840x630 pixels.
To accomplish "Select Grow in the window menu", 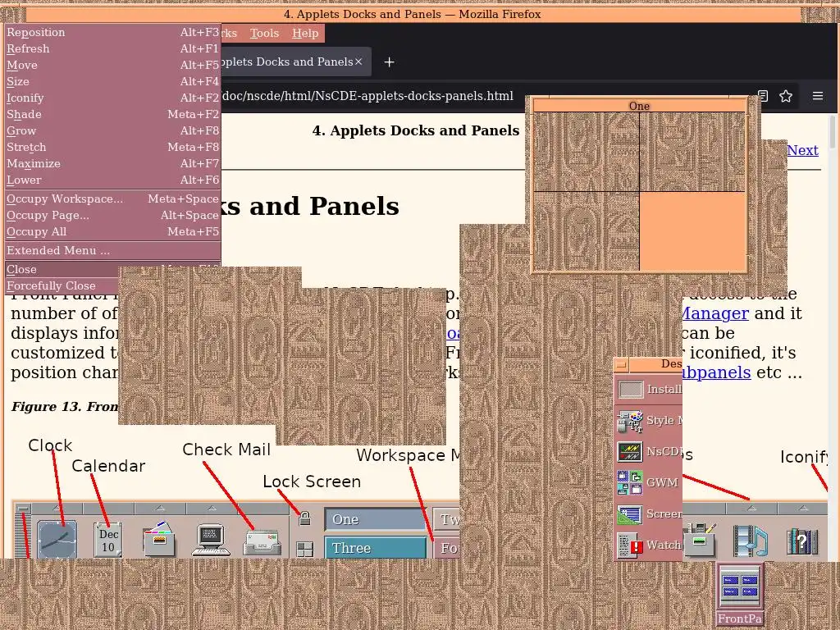I will tap(112, 130).
